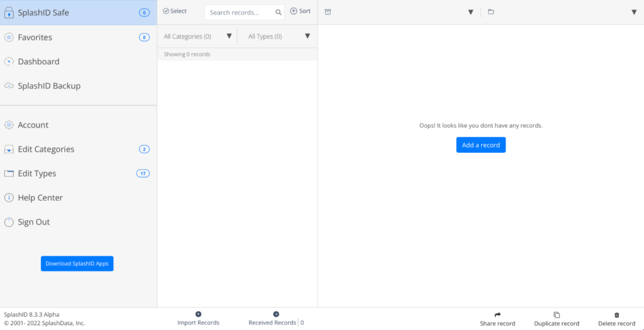Viewport: 644px width, 330px height.
Task: Click Share record label
Action: (498, 324)
